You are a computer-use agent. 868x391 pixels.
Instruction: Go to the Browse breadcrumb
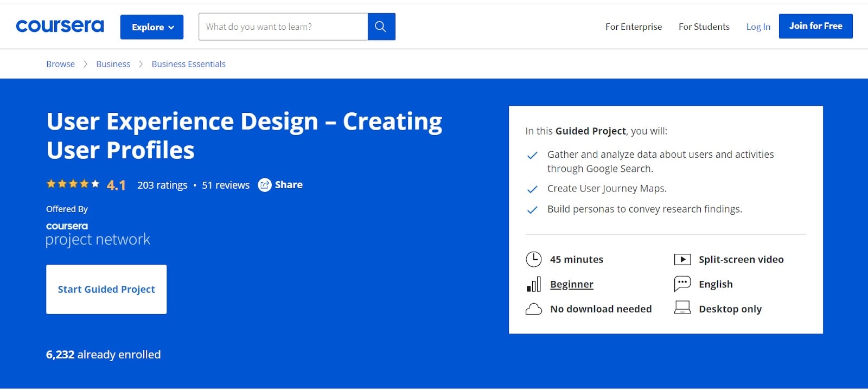(60, 64)
